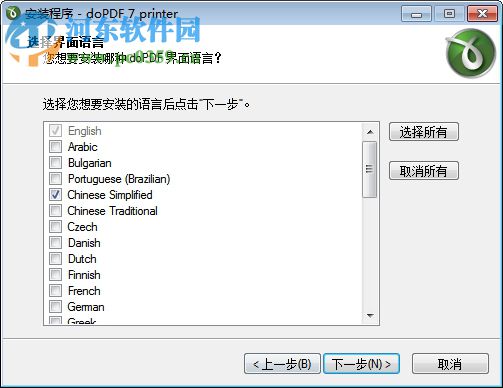Click the 取消所有 (deselect all) button
The image size is (503, 388).
point(424,171)
